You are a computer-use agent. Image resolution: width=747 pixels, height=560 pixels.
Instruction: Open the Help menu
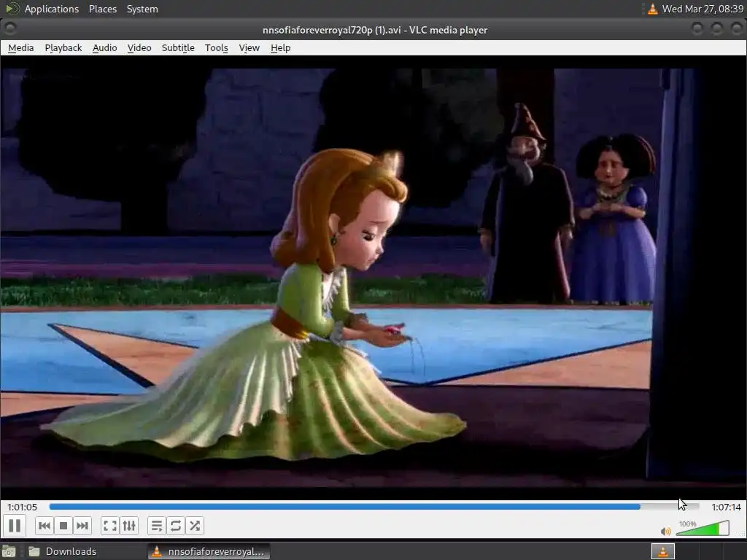pyautogui.click(x=281, y=47)
